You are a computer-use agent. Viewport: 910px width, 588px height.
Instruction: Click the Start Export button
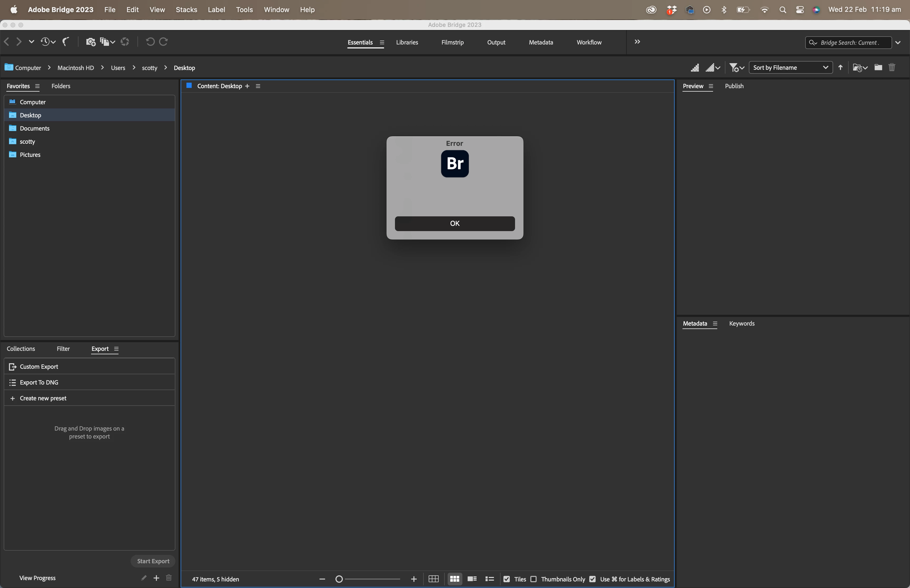[153, 561]
